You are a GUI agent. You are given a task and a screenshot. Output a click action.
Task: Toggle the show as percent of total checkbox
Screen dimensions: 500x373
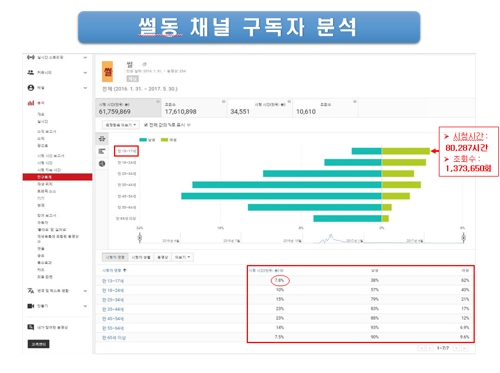[x=146, y=125]
